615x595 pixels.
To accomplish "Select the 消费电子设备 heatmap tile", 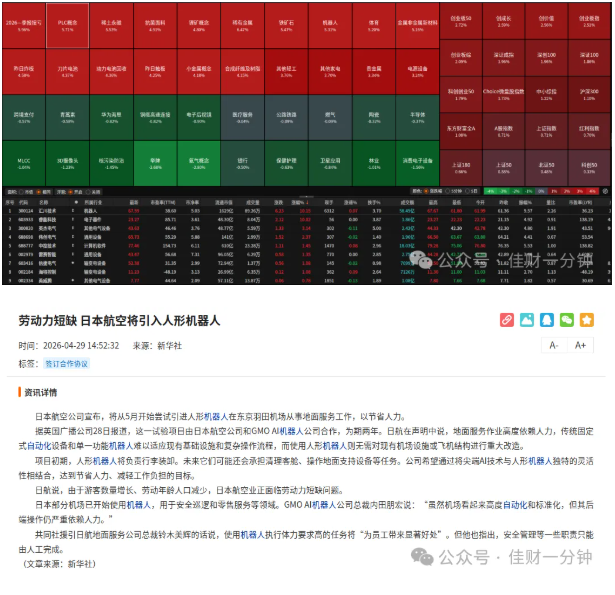I will point(417,163).
